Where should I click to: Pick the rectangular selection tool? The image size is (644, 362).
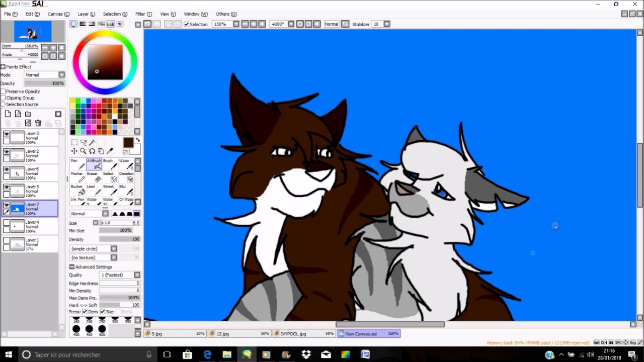click(74, 142)
